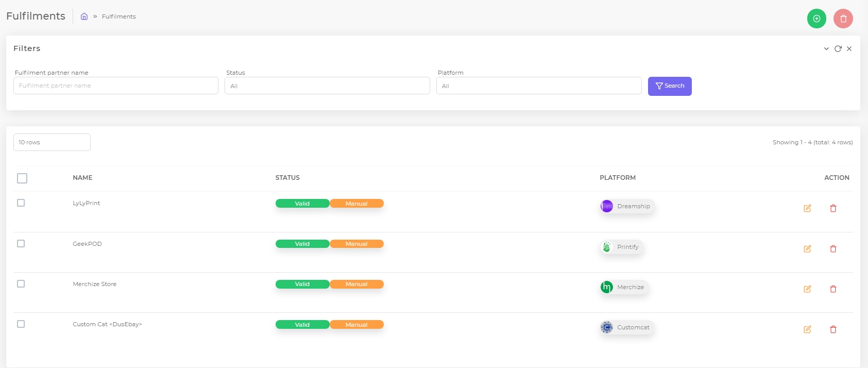Screen dimensions: 868x368
Task: Click the Search filter button
Action: (670, 86)
